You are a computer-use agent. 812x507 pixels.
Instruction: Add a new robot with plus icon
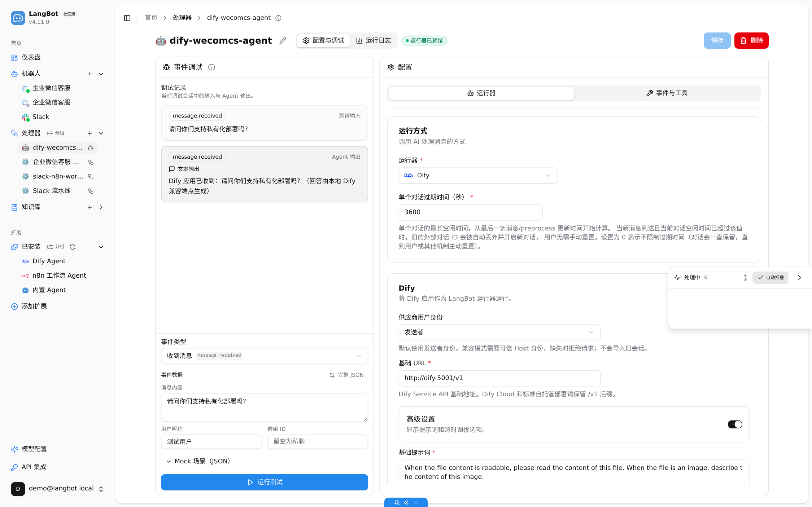tap(90, 74)
